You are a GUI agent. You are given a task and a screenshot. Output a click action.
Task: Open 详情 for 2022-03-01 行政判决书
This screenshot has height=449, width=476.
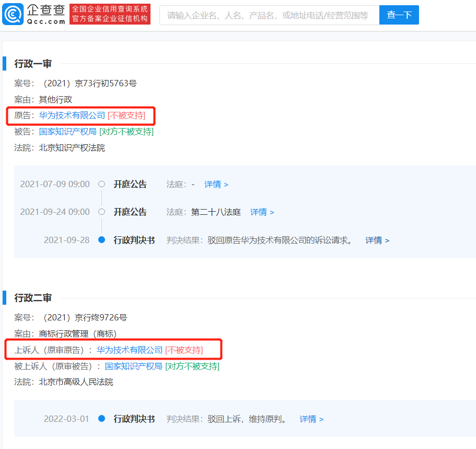[x=311, y=419]
